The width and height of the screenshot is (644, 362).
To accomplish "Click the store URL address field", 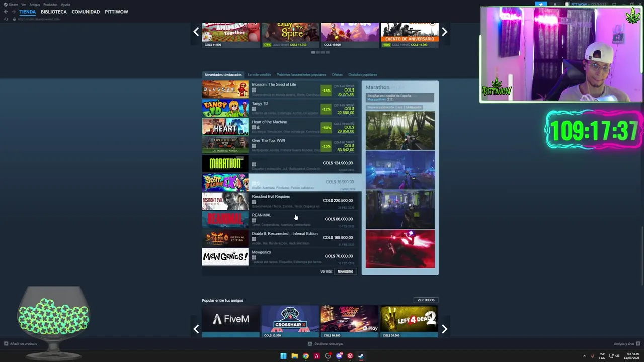I will click(x=39, y=19).
